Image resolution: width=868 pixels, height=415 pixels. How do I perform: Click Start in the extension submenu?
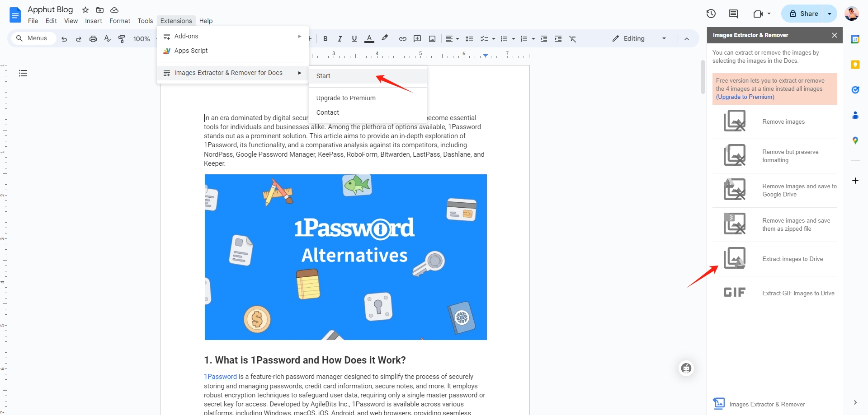[x=368, y=76]
